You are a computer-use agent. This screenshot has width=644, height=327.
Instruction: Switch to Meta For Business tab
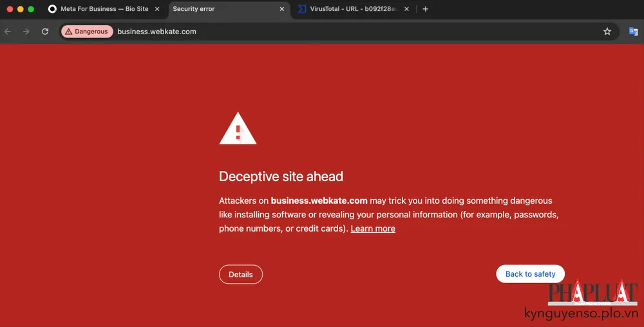(x=104, y=8)
